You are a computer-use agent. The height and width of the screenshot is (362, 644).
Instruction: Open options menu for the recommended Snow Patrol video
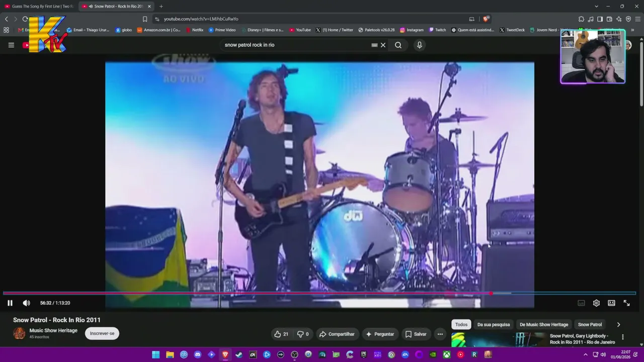point(622,337)
